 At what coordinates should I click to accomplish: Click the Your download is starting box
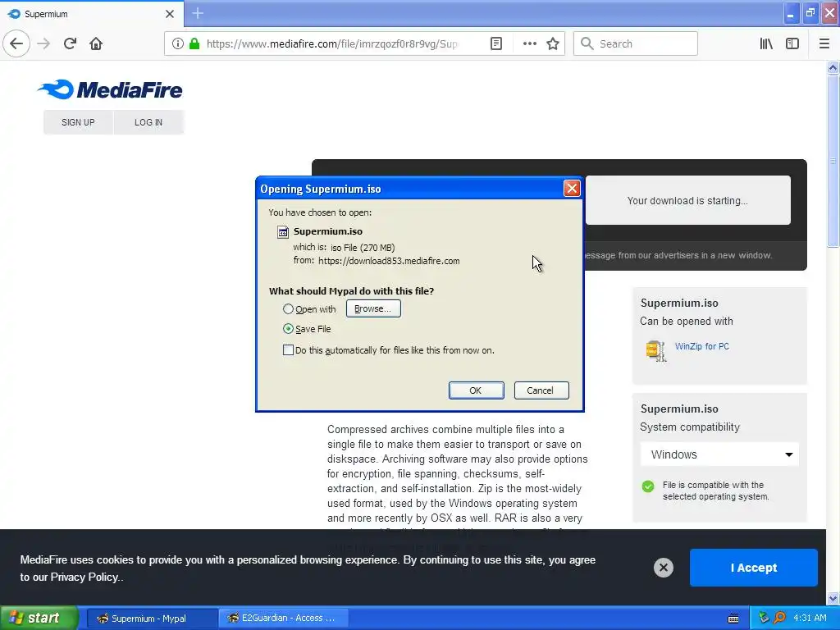688,200
